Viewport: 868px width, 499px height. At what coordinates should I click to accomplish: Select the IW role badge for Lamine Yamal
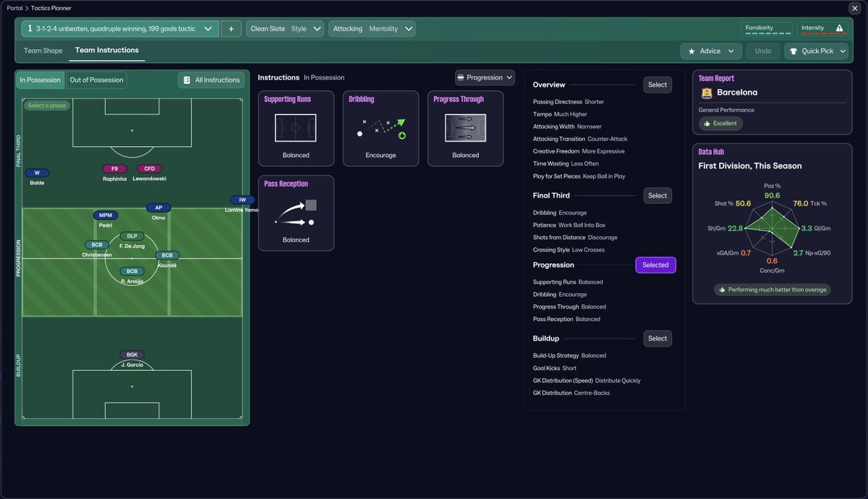tap(242, 200)
